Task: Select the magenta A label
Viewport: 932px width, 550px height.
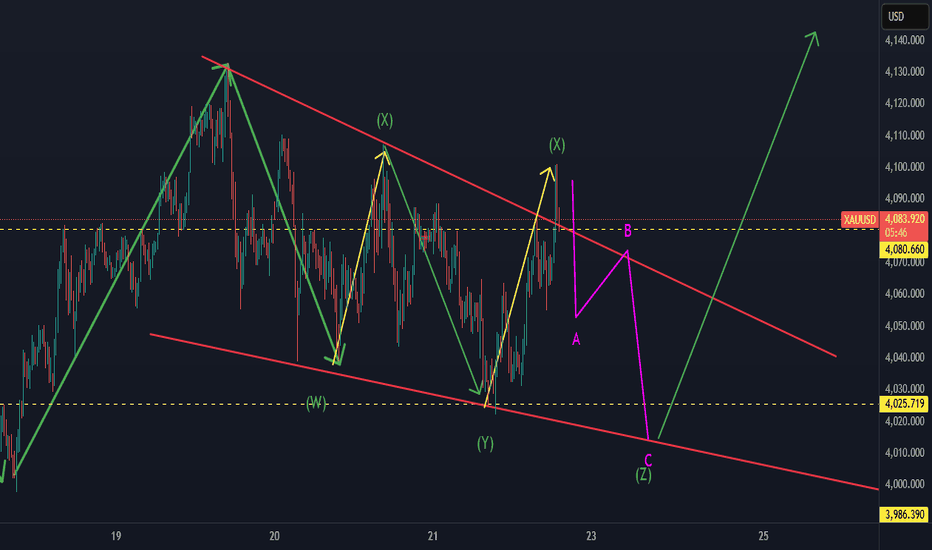Action: (x=576, y=340)
